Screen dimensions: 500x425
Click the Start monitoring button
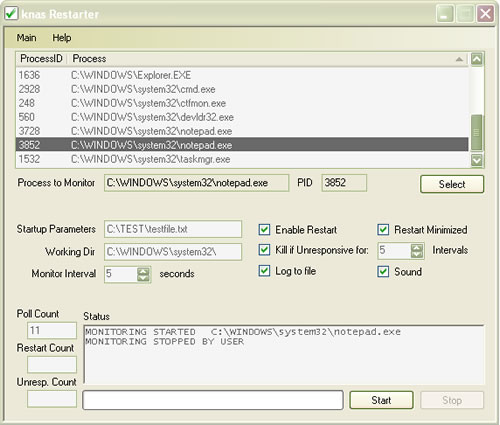point(381,400)
